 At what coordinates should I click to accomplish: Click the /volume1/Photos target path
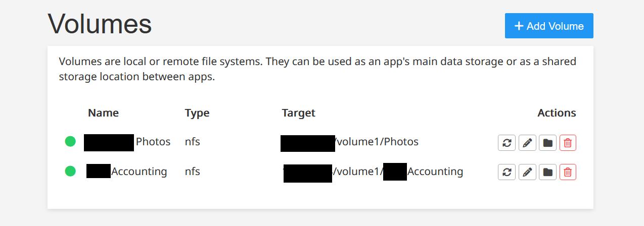tap(377, 142)
